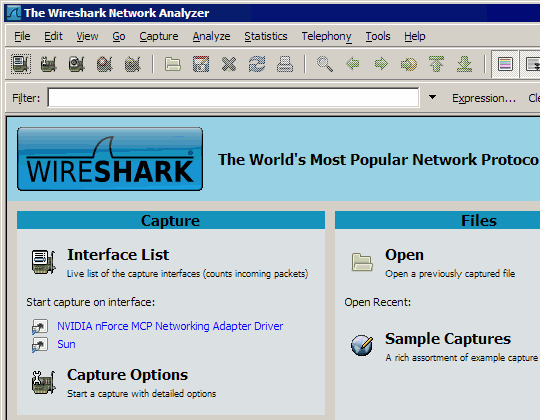This screenshot has width=540, height=420.
Task: Save capture file toolbar icon
Action: pos(201,64)
